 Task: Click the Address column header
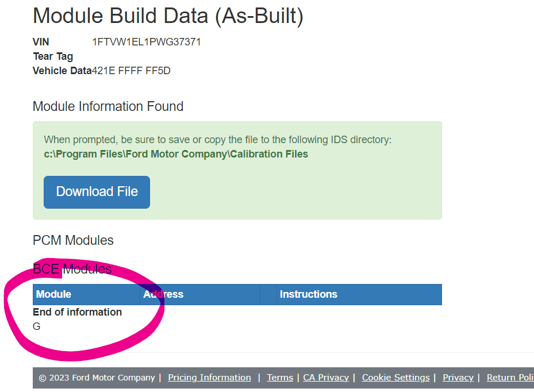coord(164,294)
